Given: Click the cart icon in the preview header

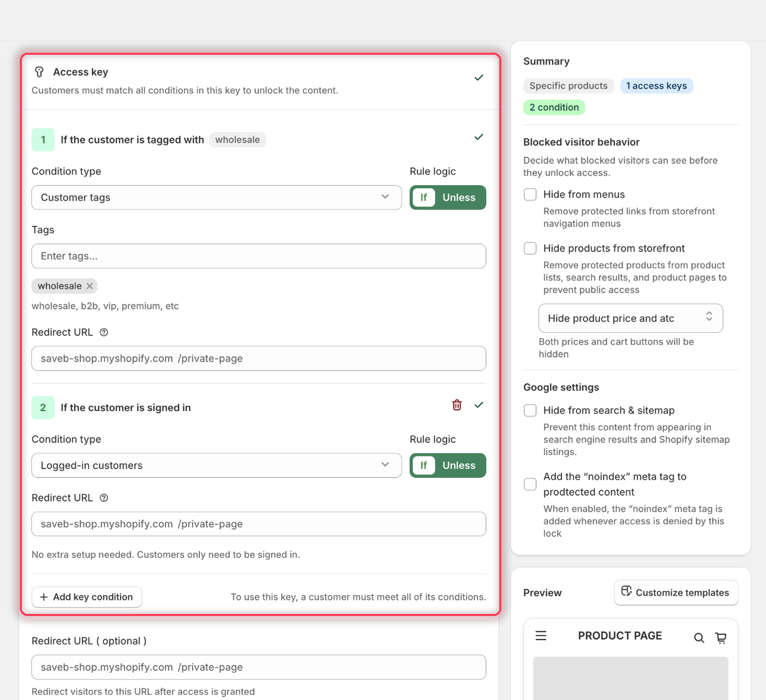Looking at the screenshot, I should (721, 638).
